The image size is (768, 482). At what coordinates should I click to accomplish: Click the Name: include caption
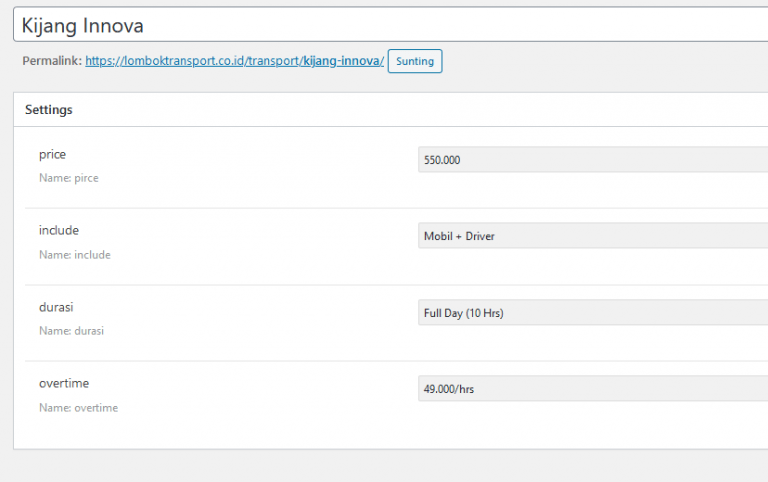tap(74, 255)
